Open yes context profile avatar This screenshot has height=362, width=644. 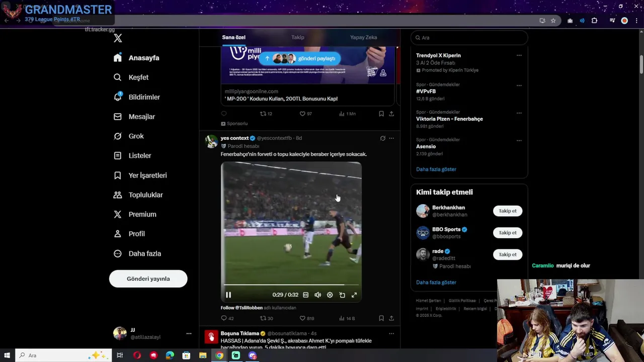pos(211,141)
